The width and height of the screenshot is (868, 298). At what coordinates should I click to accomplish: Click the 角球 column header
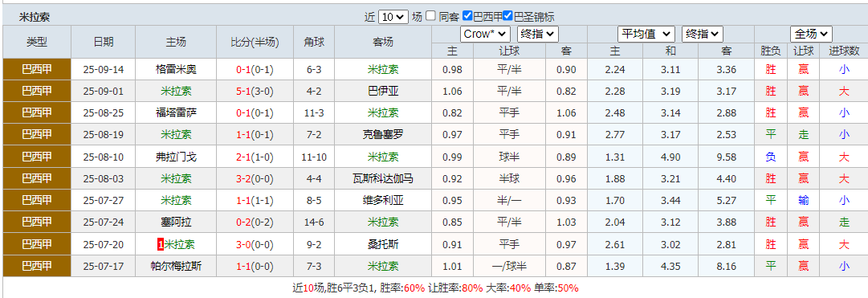tap(315, 42)
